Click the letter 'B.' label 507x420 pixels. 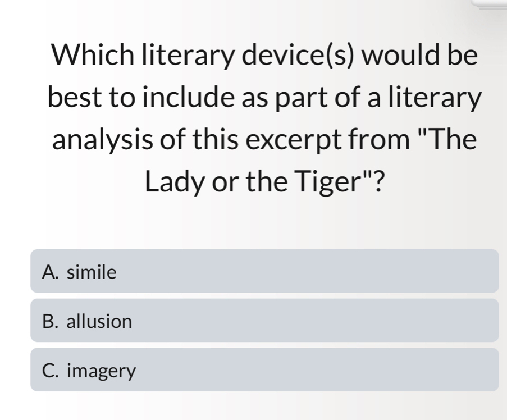click(x=52, y=322)
